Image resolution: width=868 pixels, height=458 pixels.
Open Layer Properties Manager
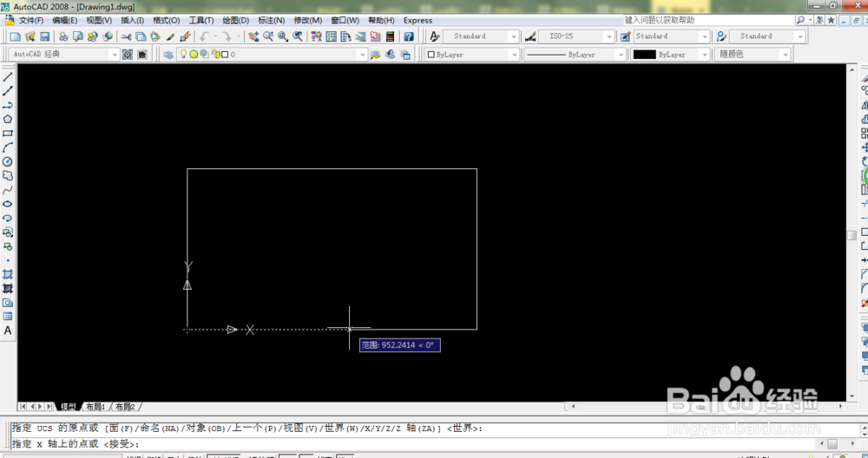point(168,54)
